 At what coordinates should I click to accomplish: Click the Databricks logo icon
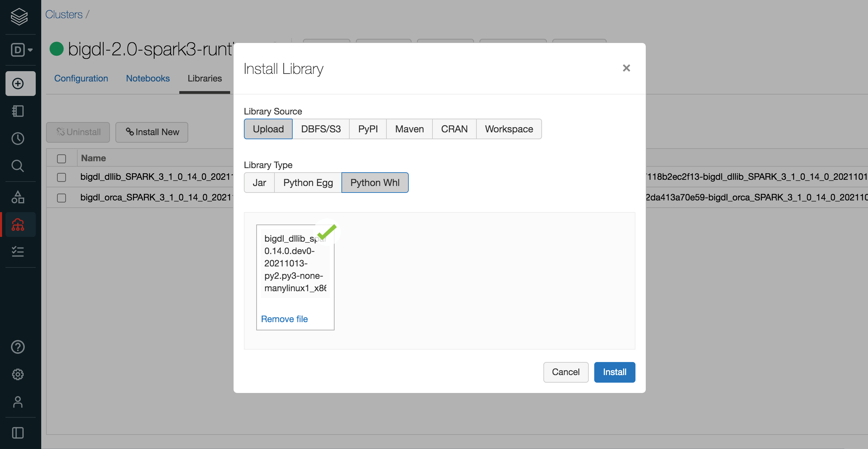[19, 17]
